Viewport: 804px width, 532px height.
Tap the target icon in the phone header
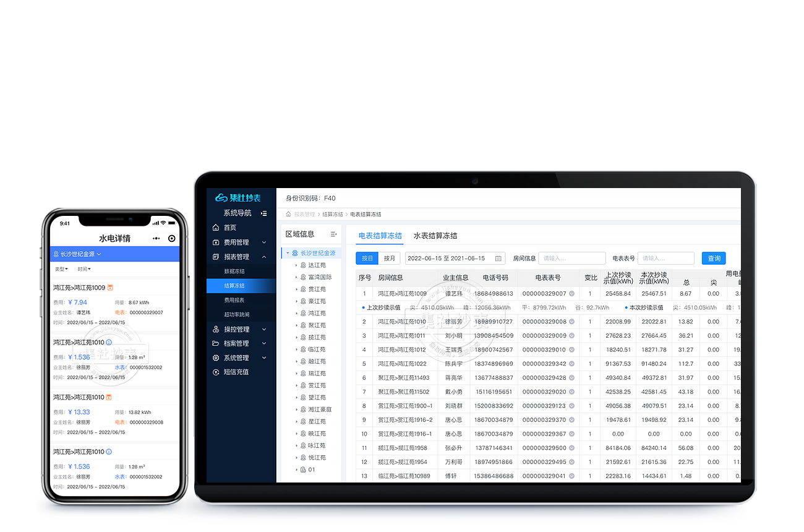172,239
